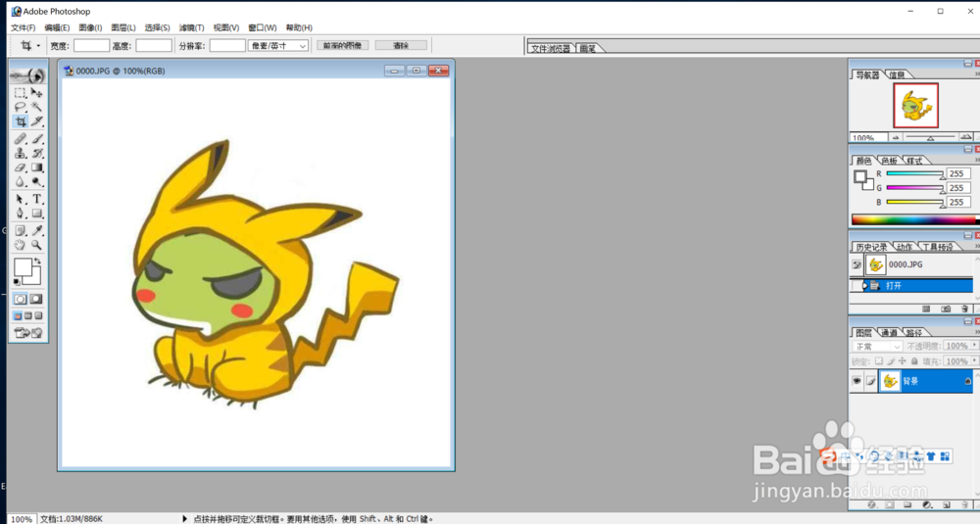The height and width of the screenshot is (524, 980).
Task: Open fill 填充 slider arrow
Action: click(x=974, y=360)
